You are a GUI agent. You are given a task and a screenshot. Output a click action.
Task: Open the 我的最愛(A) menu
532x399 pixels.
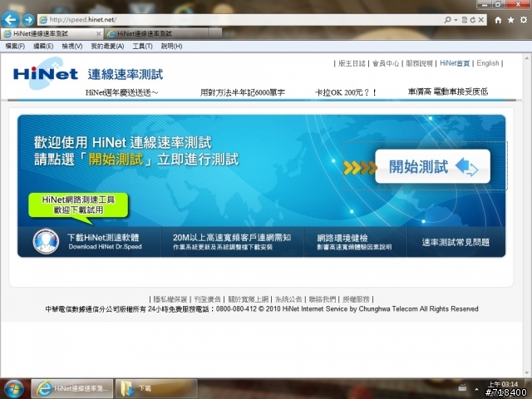pos(107,47)
